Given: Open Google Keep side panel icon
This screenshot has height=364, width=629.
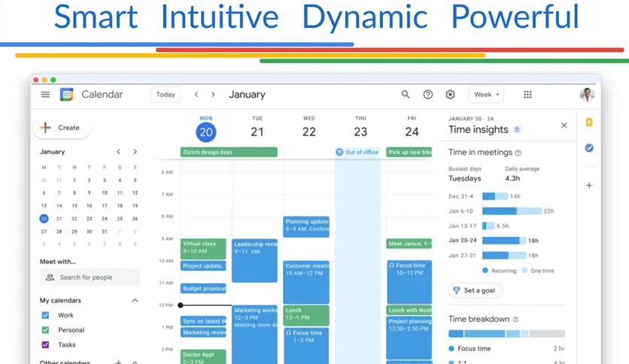Looking at the screenshot, I should coord(589,123).
